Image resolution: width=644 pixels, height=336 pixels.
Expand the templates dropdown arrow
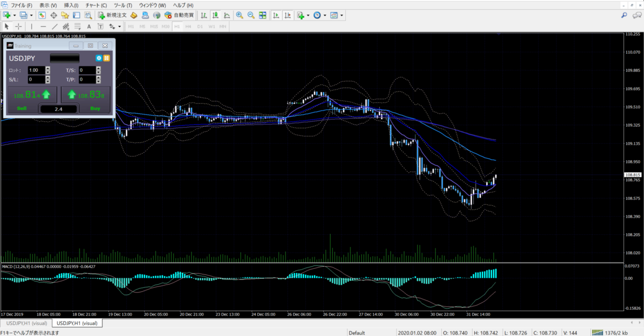pyautogui.click(x=341, y=15)
